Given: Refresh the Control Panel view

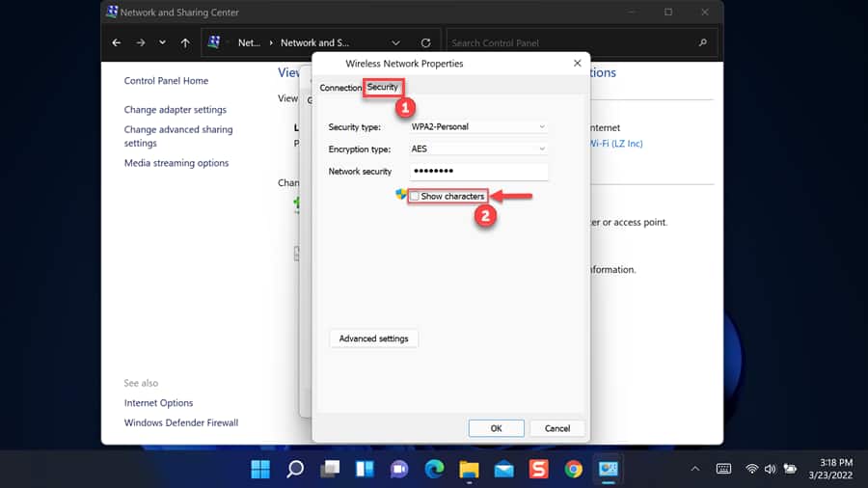Looking at the screenshot, I should tap(425, 42).
